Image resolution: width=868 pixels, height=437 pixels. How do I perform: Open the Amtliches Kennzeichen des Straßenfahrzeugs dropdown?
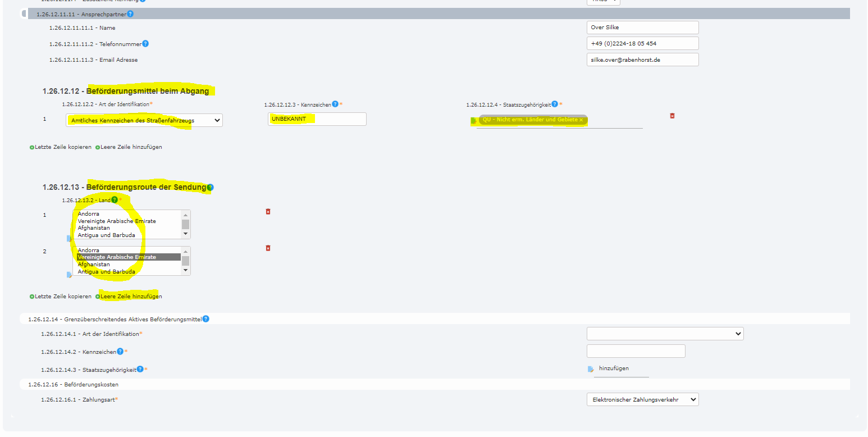click(144, 120)
